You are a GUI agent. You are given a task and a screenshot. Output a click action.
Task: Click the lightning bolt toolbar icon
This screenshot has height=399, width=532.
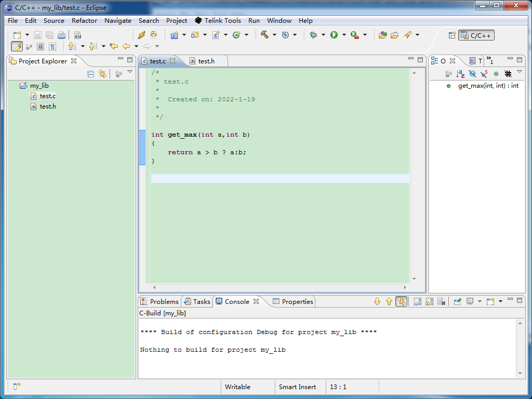pos(142,35)
